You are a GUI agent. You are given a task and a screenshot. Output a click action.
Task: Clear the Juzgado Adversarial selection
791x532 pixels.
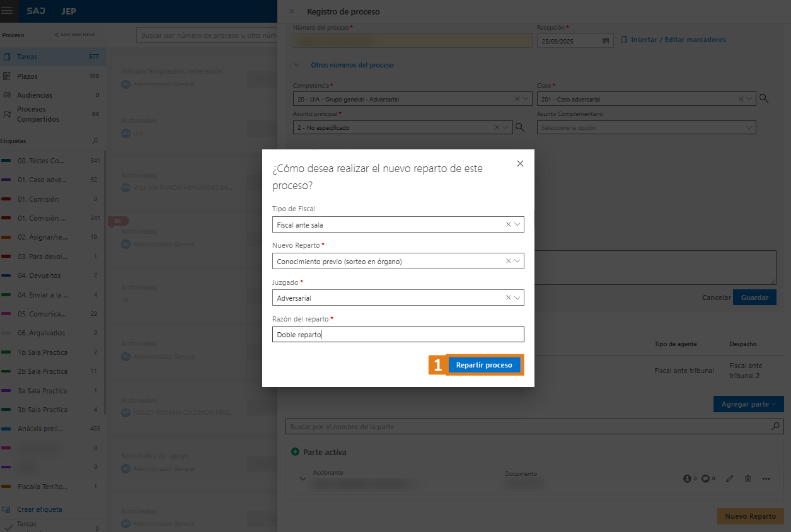508,298
